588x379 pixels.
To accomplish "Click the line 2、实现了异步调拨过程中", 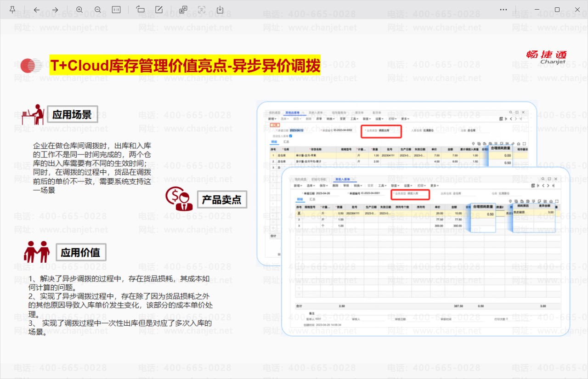I will (120, 306).
